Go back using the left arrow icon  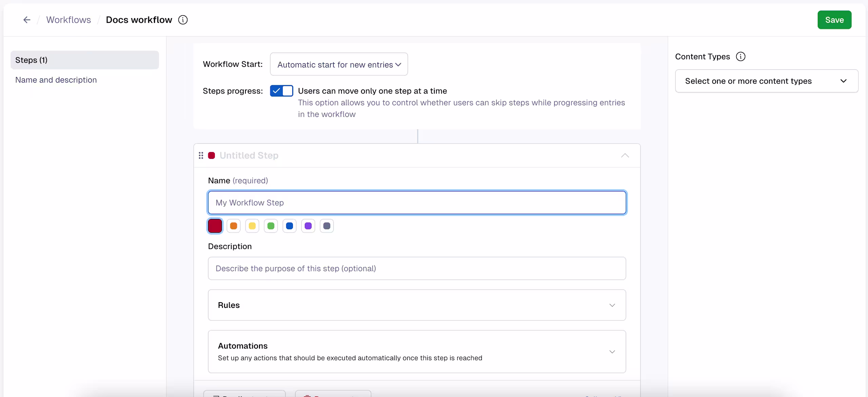click(27, 20)
